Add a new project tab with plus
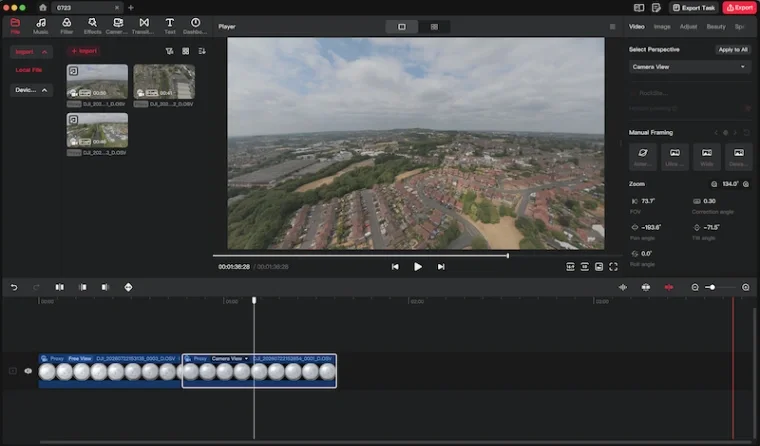This screenshot has width=760, height=446. coord(131,7)
